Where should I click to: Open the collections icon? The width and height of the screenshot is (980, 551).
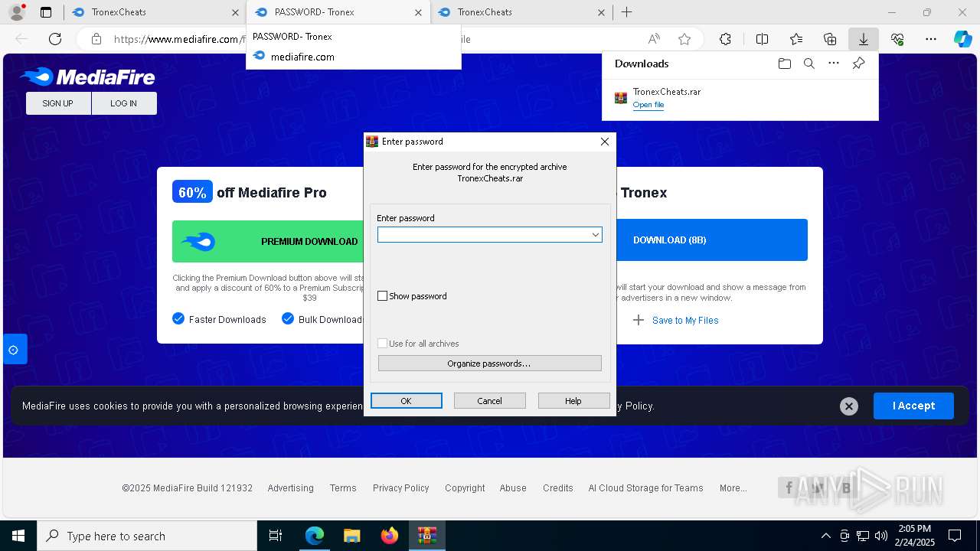[x=830, y=39]
